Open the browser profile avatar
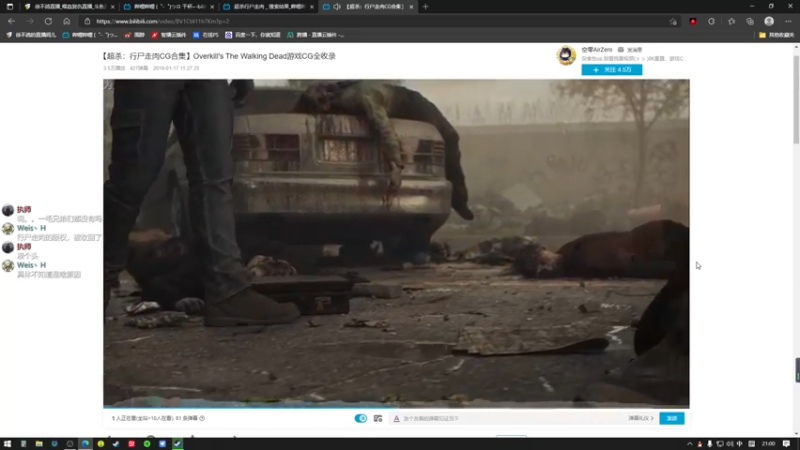800x450 pixels. (769, 21)
